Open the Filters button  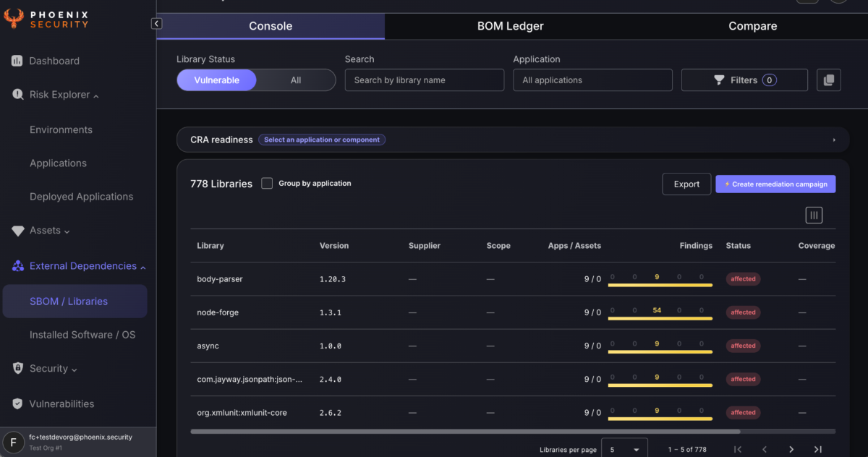coord(744,80)
